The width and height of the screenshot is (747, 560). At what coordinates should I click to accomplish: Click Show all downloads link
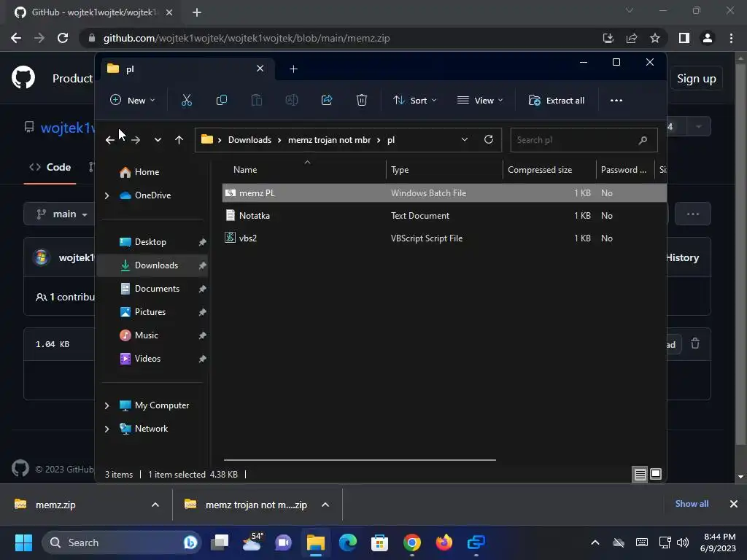tap(692, 504)
